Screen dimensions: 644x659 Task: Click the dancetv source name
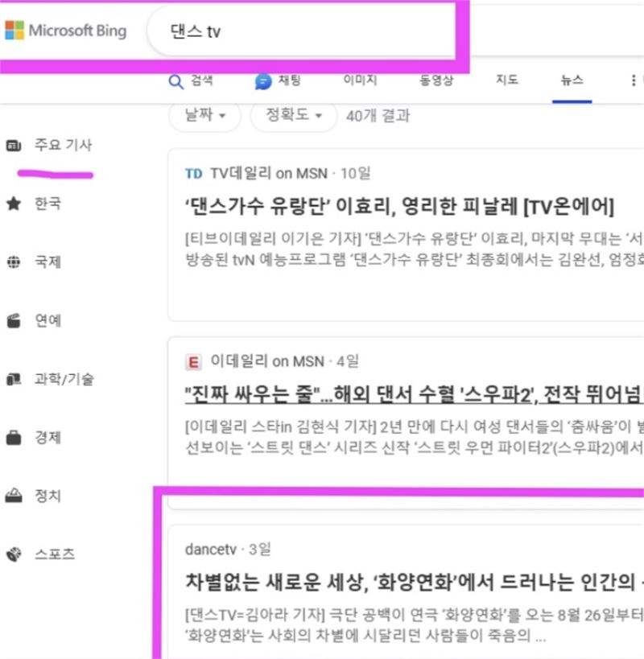211,550
